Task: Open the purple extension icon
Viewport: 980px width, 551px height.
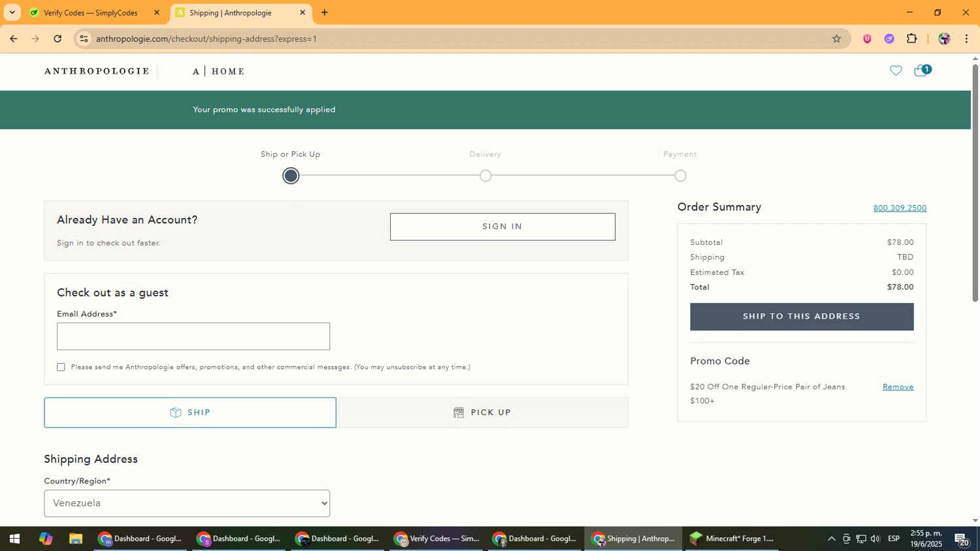Action: [889, 39]
